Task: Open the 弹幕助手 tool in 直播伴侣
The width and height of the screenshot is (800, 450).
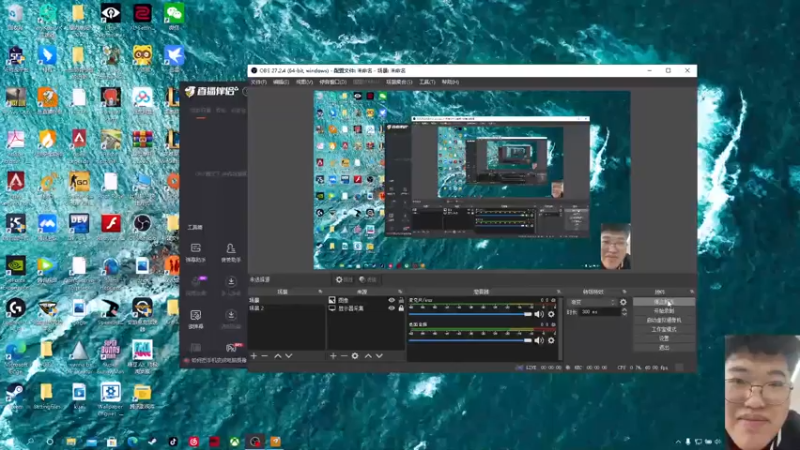Action: tap(196, 252)
